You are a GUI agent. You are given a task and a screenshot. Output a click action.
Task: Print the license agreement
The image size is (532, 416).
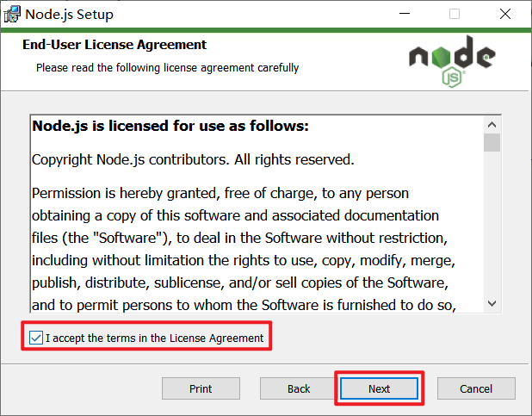point(201,388)
